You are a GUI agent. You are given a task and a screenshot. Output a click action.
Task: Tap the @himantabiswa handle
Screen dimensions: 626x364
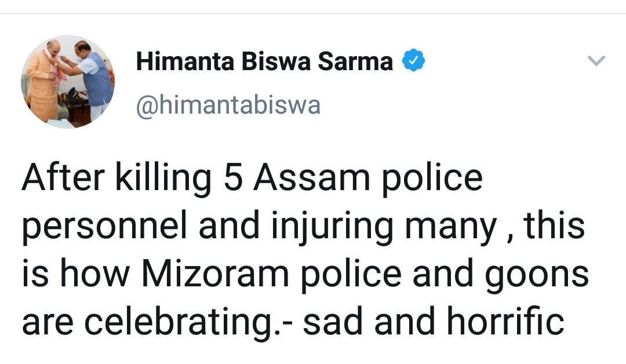(227, 105)
